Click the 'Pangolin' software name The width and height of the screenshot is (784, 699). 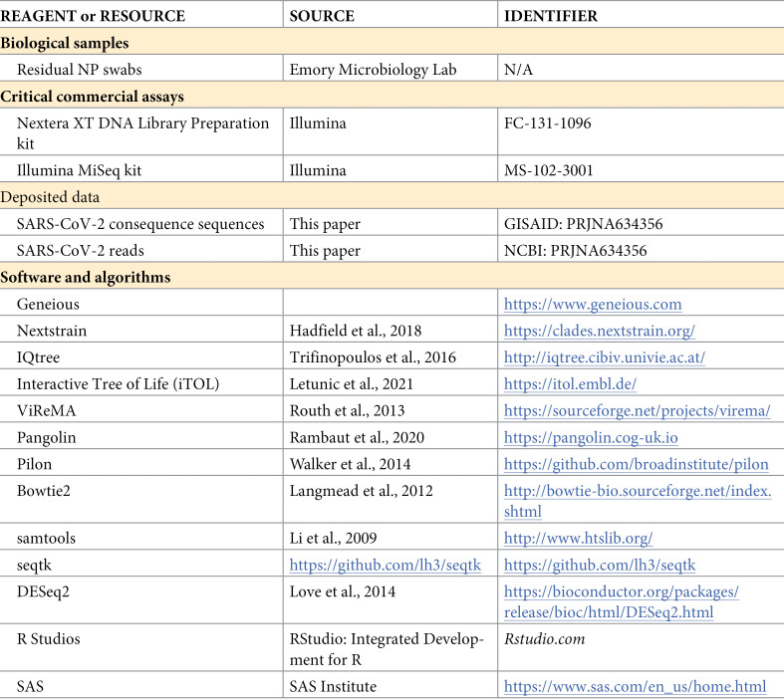[46, 437]
